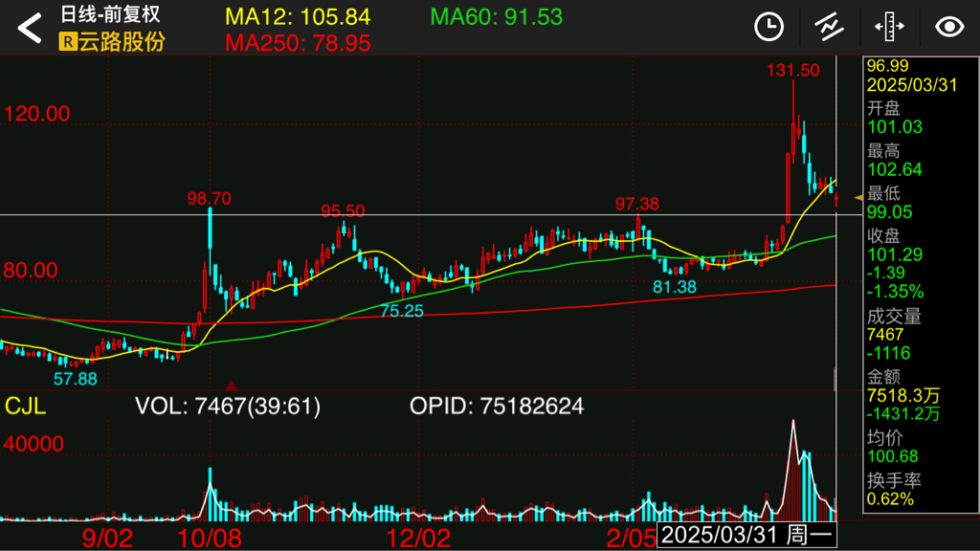Click the 57.88 lowest price label
The height and width of the screenshot is (551, 980).
pos(75,379)
